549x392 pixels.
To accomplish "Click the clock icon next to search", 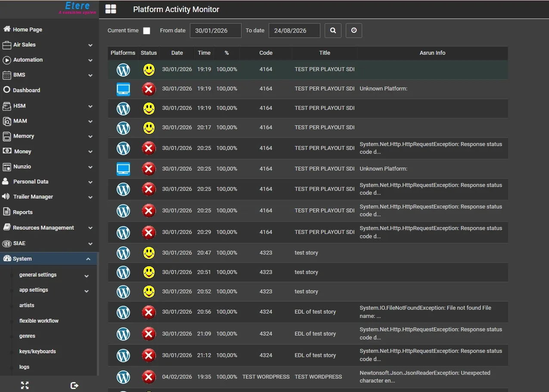I will pos(354,31).
